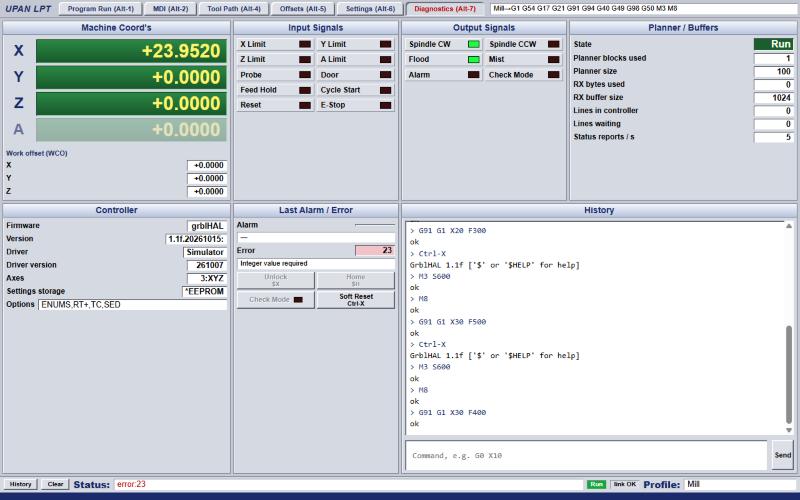Viewport: 800px width, 500px height.
Task: Toggle the Check Mode output indicator
Action: click(554, 75)
